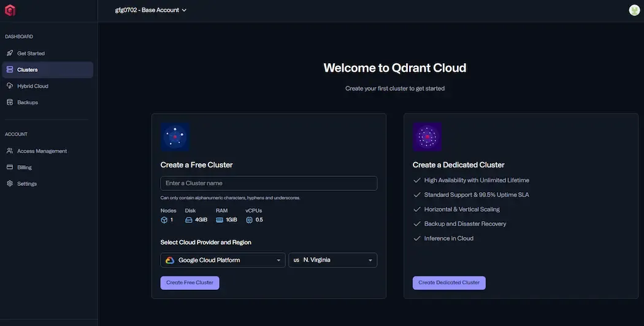Click the Inference in Cloud checkmark icon
The image size is (644, 326).
[x=417, y=238]
